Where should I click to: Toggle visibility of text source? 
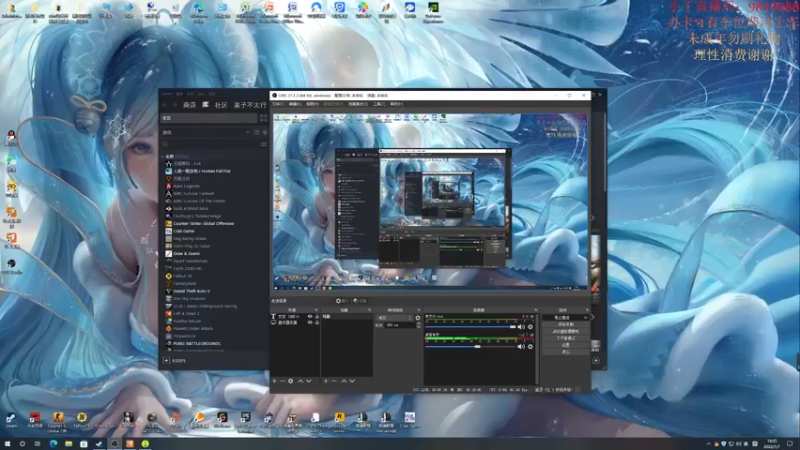[310, 317]
